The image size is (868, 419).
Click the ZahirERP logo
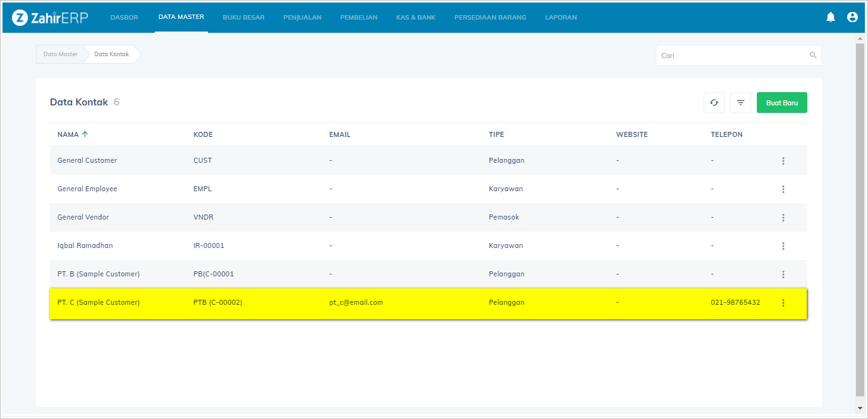pos(50,18)
